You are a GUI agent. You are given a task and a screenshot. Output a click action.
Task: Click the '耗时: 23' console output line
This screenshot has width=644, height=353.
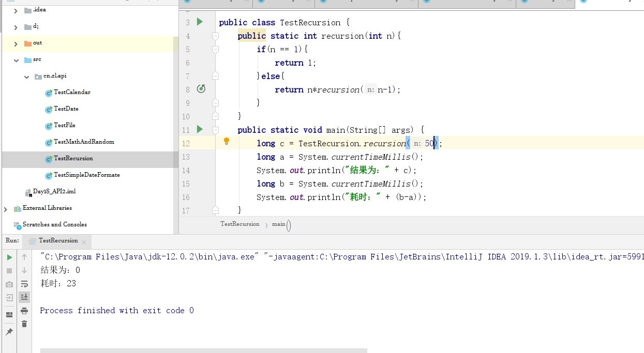(x=58, y=283)
